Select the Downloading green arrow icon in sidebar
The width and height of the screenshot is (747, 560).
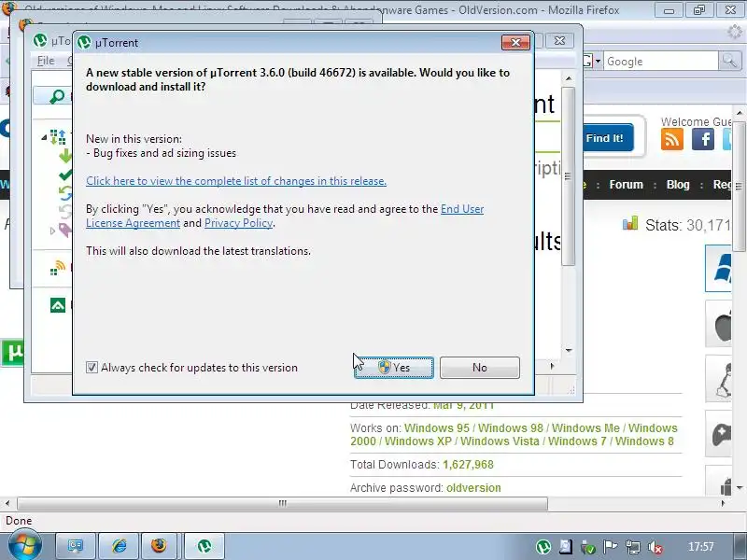click(x=65, y=156)
